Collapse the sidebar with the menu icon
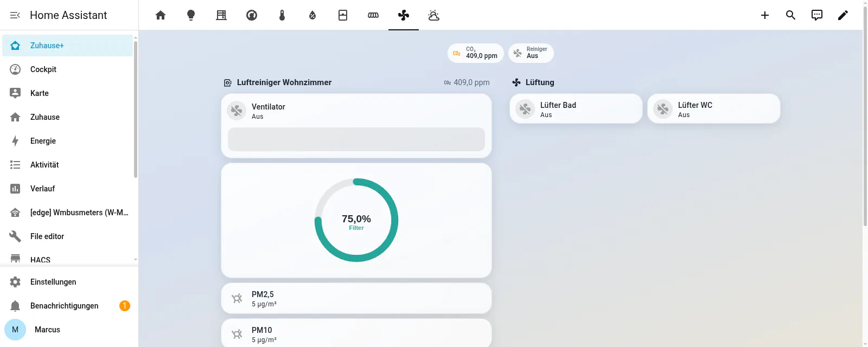Screen dimensions: 868x347 click(15, 15)
